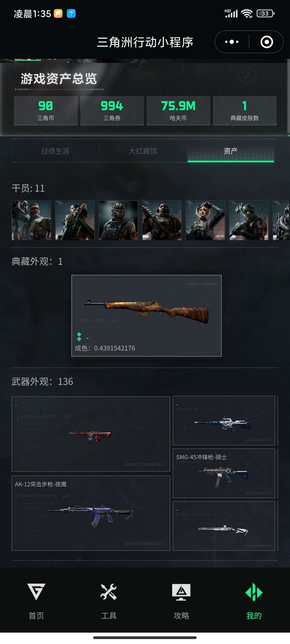
Task: Open AK-12突击步枪-夜鹰 skin card
Action: point(91,513)
